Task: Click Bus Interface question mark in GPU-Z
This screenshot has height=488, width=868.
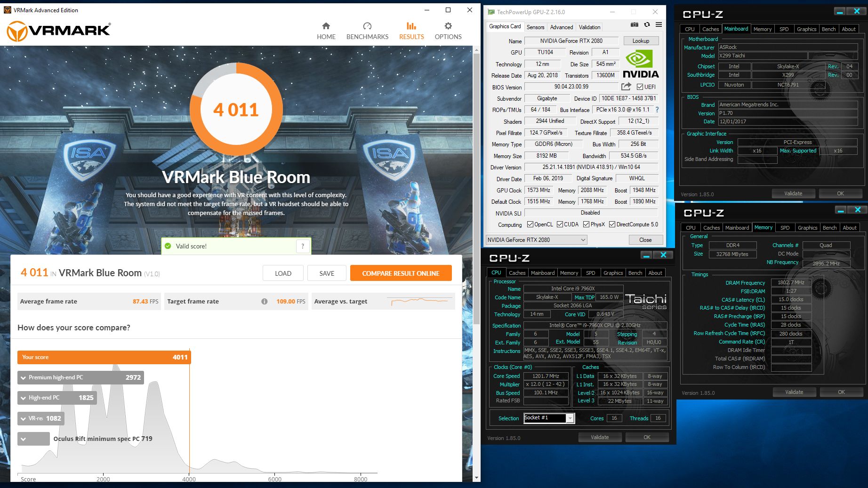Action: pyautogui.click(x=657, y=110)
